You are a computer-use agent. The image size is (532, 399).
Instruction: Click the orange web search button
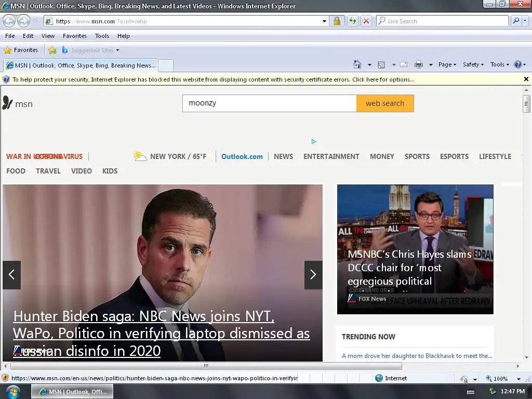tap(385, 103)
